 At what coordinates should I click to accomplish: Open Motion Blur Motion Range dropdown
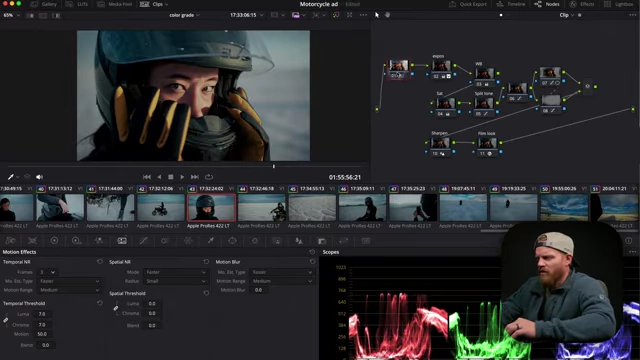[281, 281]
